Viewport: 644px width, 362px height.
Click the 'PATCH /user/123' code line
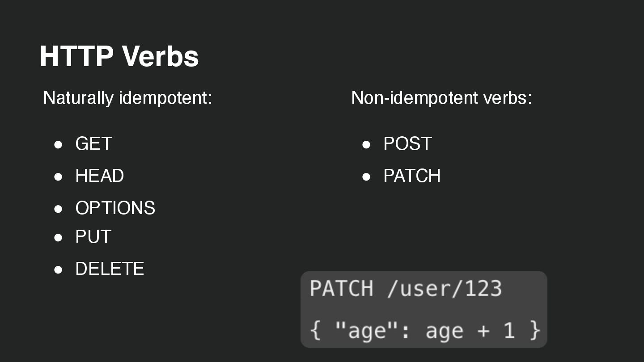pyautogui.click(x=406, y=288)
